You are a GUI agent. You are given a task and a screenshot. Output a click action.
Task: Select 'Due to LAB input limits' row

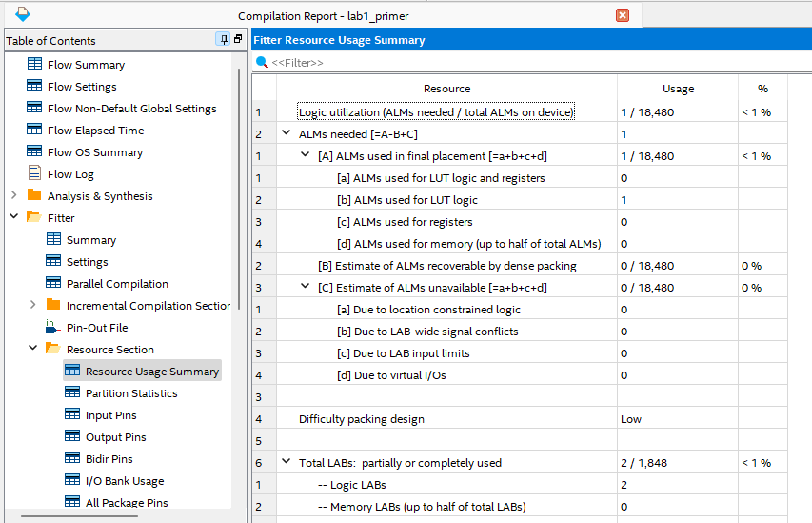404,353
